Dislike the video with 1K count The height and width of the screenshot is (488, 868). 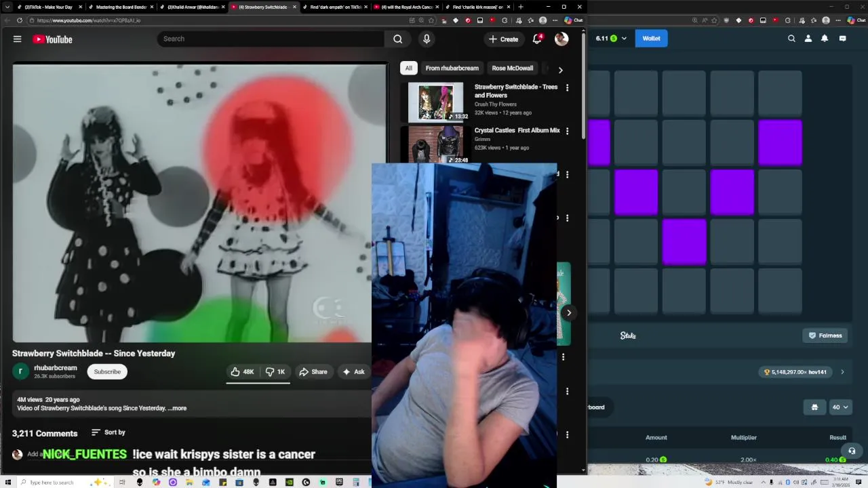tap(275, 371)
